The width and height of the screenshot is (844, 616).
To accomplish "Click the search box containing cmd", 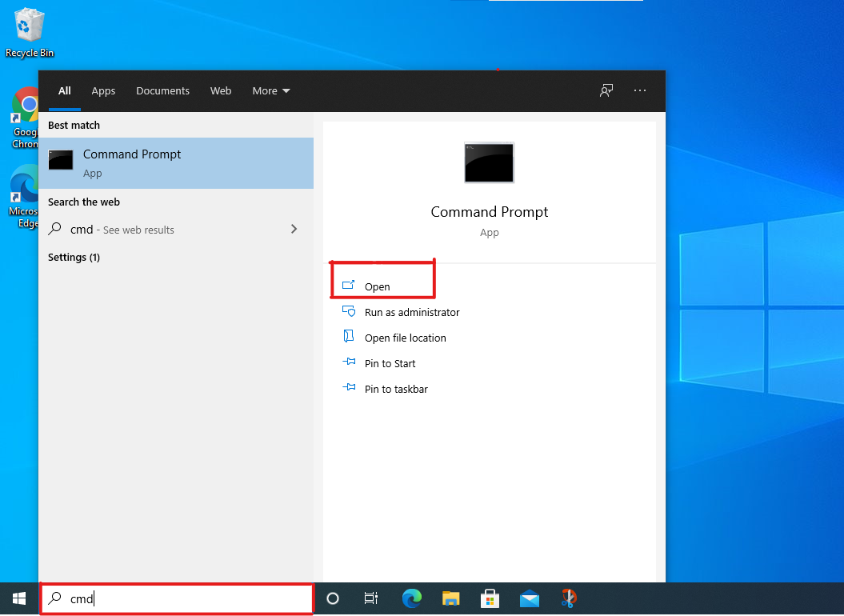I will [184, 598].
